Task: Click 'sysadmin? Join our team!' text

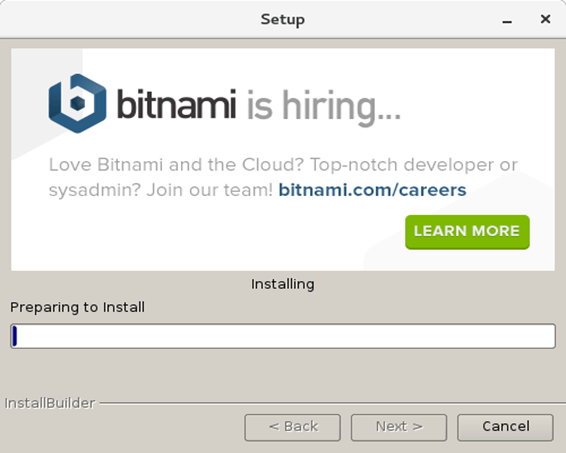Action: tap(161, 190)
